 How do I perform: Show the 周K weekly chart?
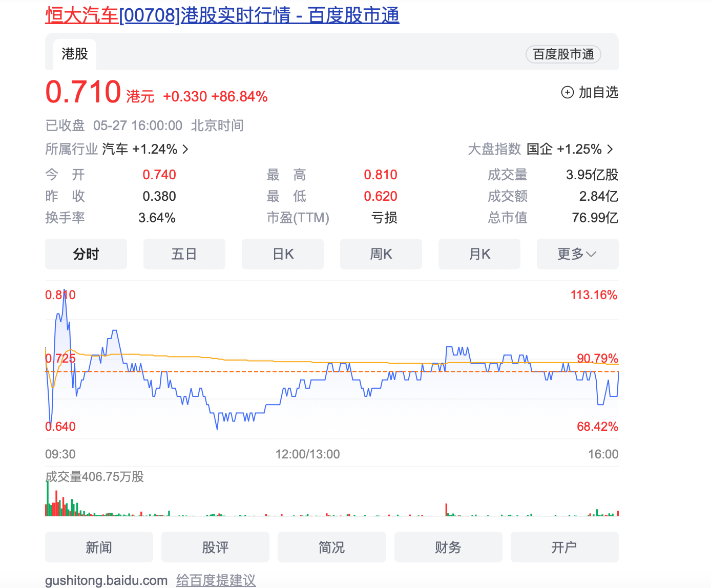pyautogui.click(x=381, y=254)
